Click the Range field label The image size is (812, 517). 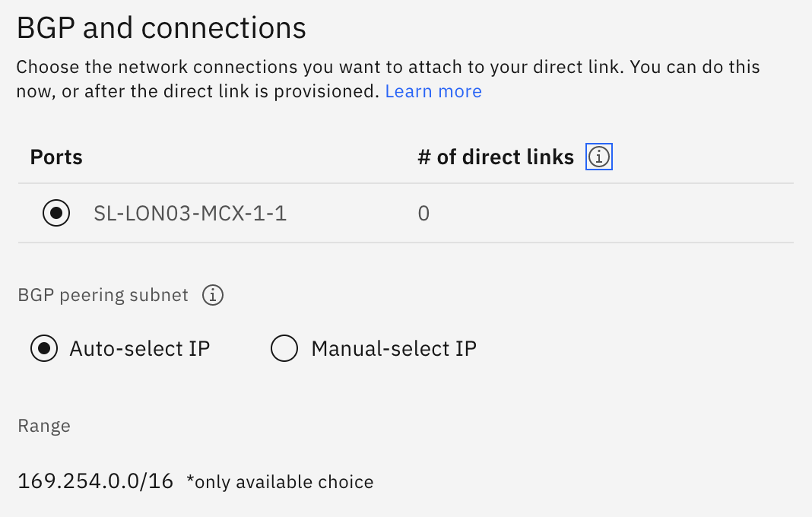[44, 426]
